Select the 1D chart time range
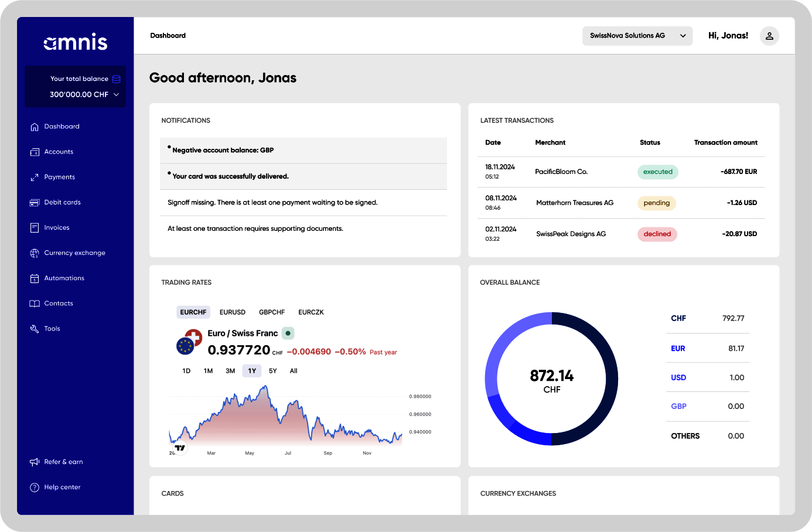 pos(186,371)
